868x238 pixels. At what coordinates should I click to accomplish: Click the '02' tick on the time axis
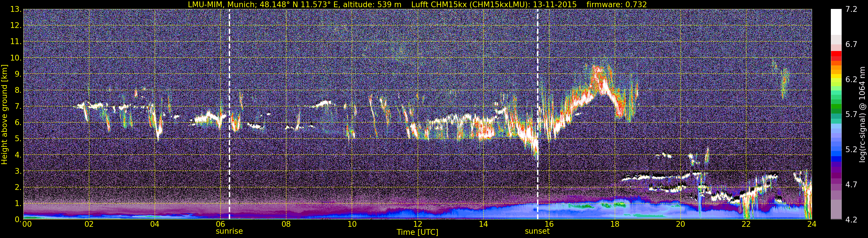[89, 224]
